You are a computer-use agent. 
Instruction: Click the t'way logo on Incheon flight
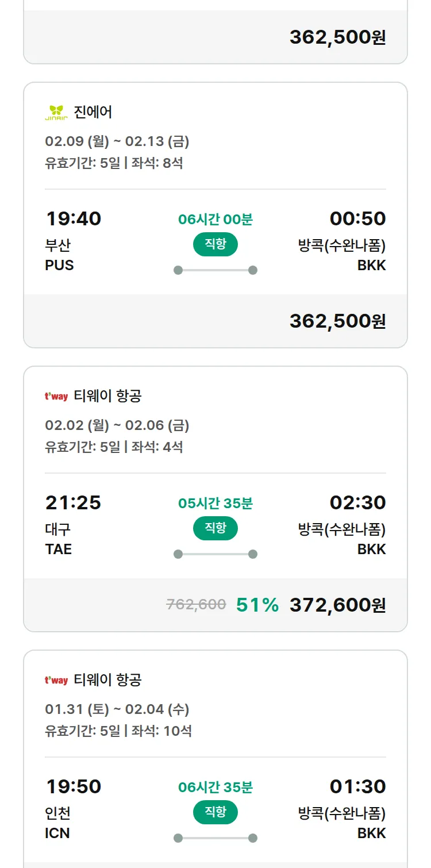[56, 680]
